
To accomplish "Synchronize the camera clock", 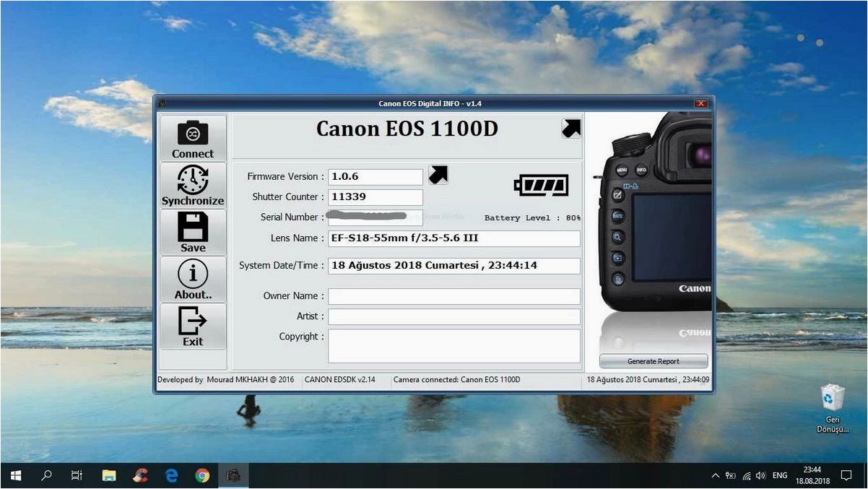I will coord(193,185).
